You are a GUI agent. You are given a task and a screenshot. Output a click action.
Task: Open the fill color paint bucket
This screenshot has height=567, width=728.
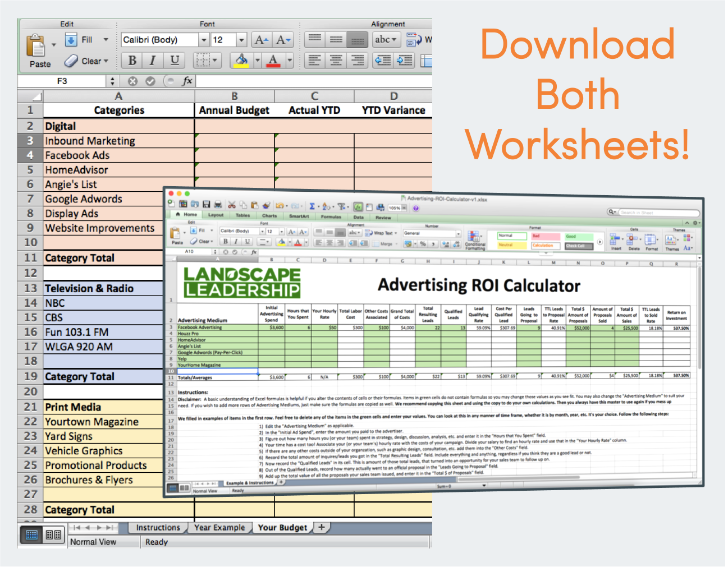(x=242, y=60)
